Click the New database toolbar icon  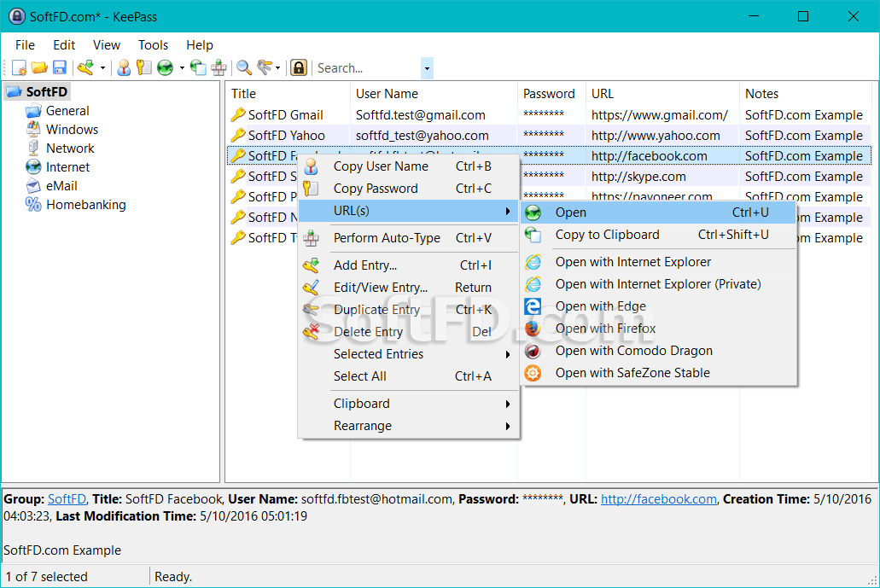pos(19,68)
